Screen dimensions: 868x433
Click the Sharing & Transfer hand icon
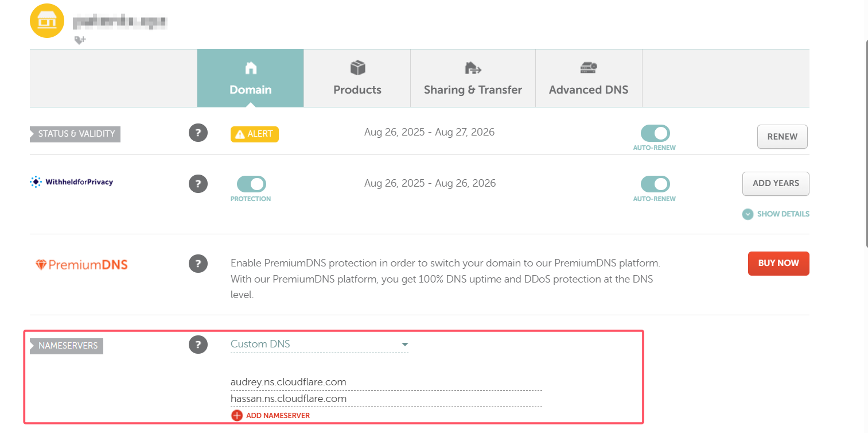point(472,67)
